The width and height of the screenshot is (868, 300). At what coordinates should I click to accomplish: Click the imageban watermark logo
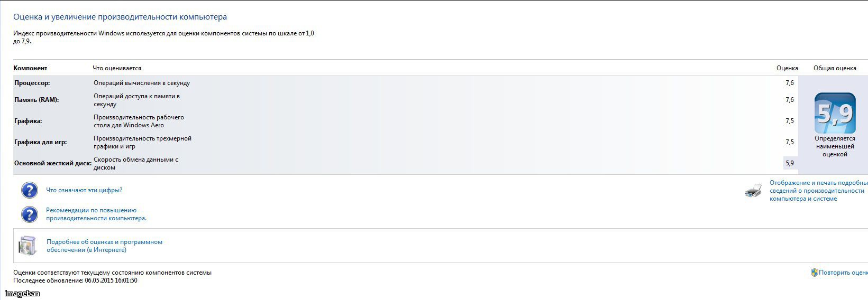(x=22, y=293)
